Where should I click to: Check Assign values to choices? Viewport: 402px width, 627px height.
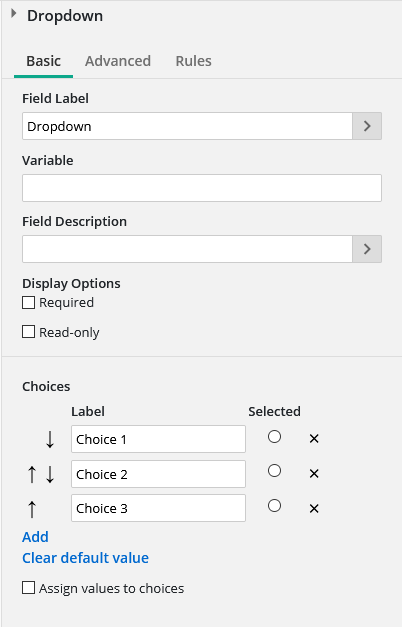pos(28,588)
